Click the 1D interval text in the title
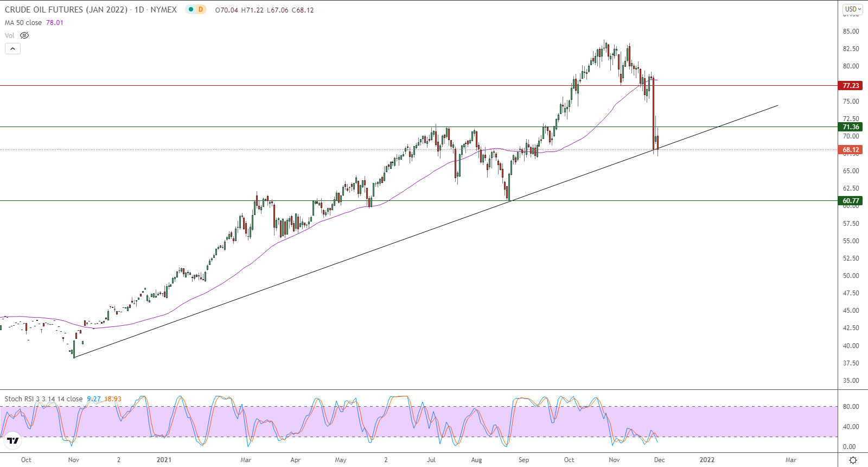This screenshot has width=868, height=467. coord(139,10)
